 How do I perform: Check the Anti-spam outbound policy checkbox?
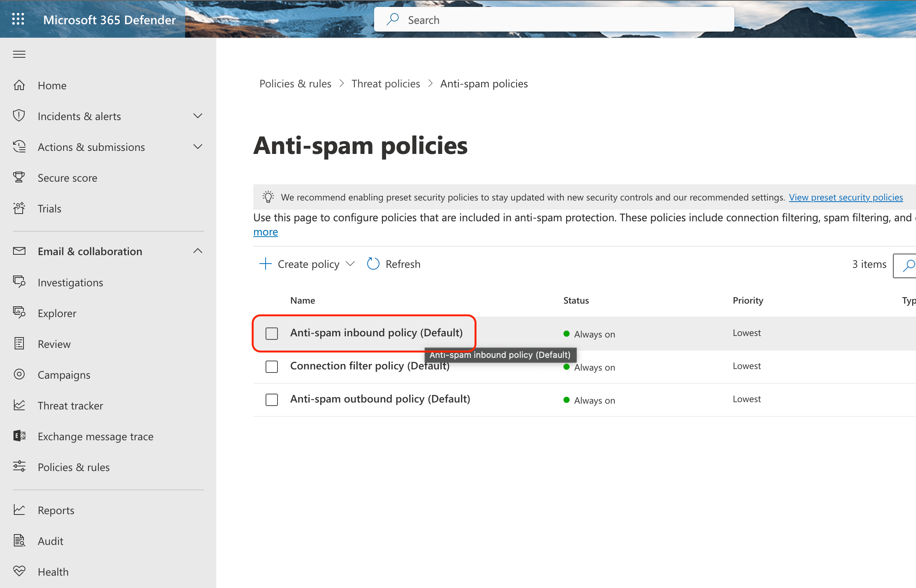click(272, 400)
